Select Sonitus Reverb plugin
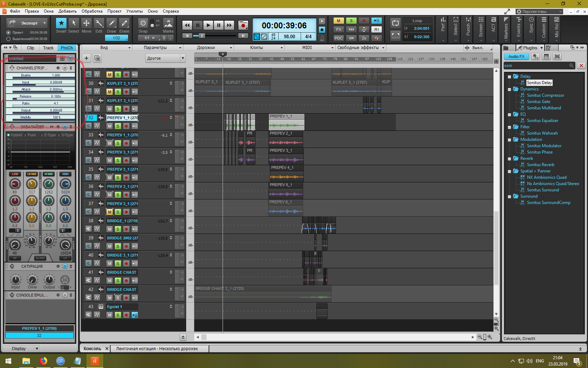This screenshot has width=588, height=368. [x=540, y=165]
